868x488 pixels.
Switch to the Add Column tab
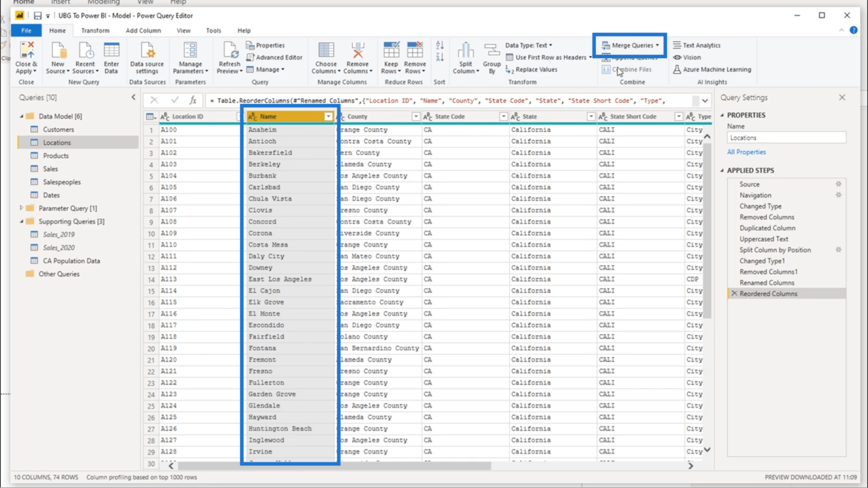pyautogui.click(x=143, y=30)
